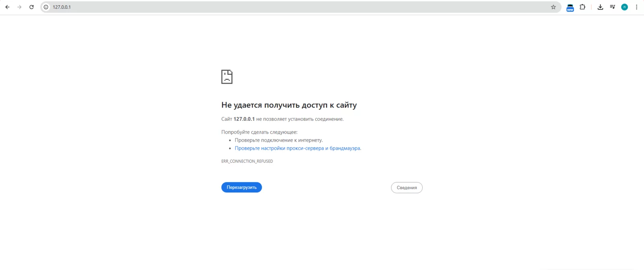The width and height of the screenshot is (644, 270).
Task: Click the heading "Не удается получить доступ к сайту"
Action: pos(289,105)
